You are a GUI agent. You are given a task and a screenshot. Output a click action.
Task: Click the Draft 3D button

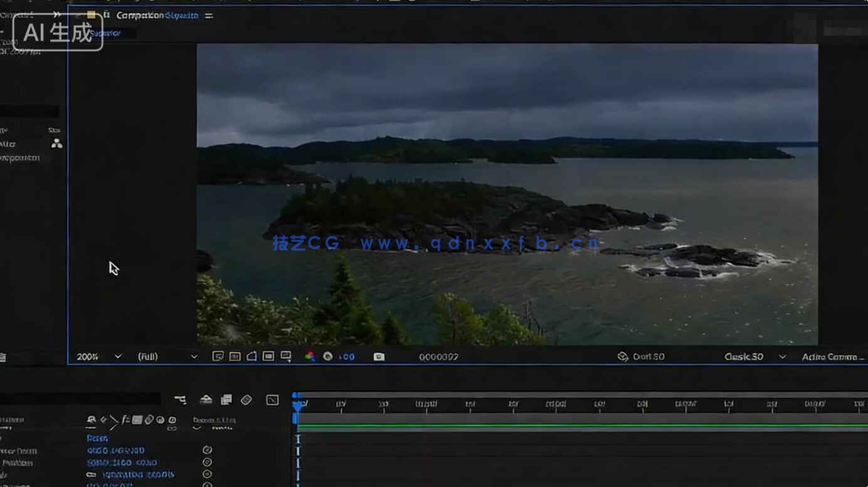[641, 356]
